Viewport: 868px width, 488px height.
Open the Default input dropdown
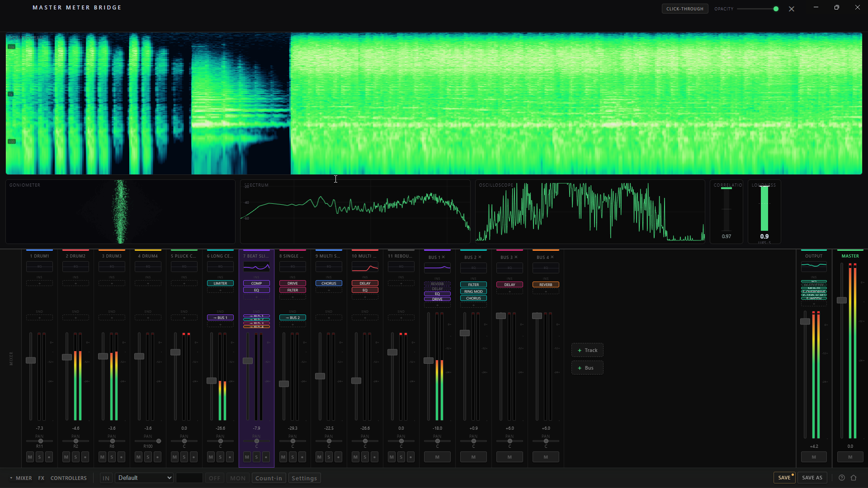pos(144,478)
